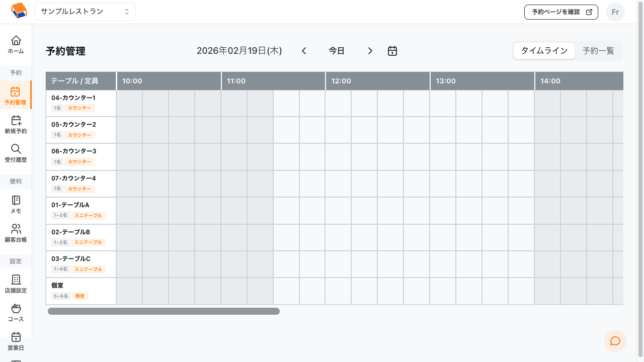Click the 新規予約 calendar-plus icon
Screen dimensions: 644x362
coord(16,121)
